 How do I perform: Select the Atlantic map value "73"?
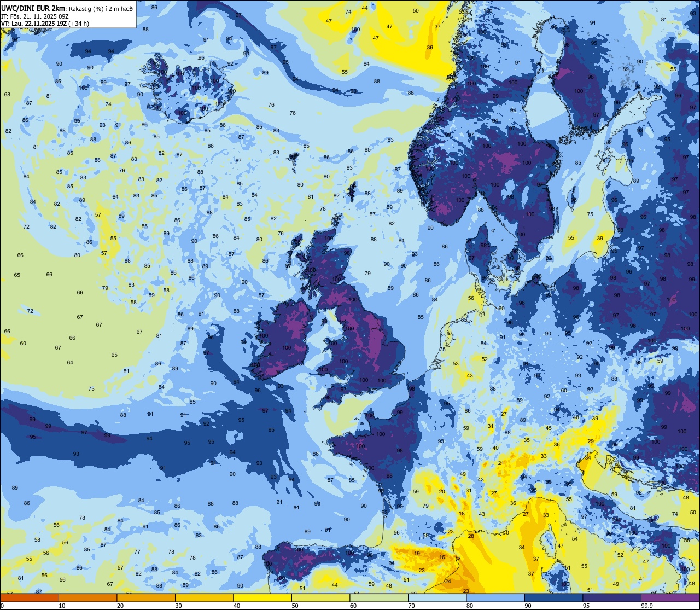coord(91,389)
